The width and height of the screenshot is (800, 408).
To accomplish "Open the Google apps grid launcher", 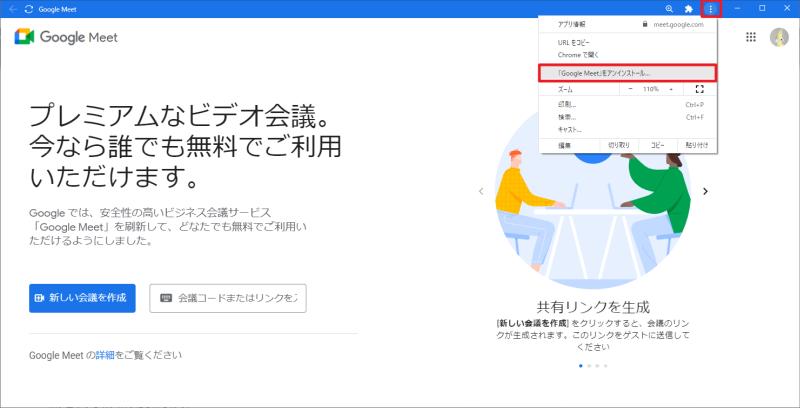I will 751,37.
